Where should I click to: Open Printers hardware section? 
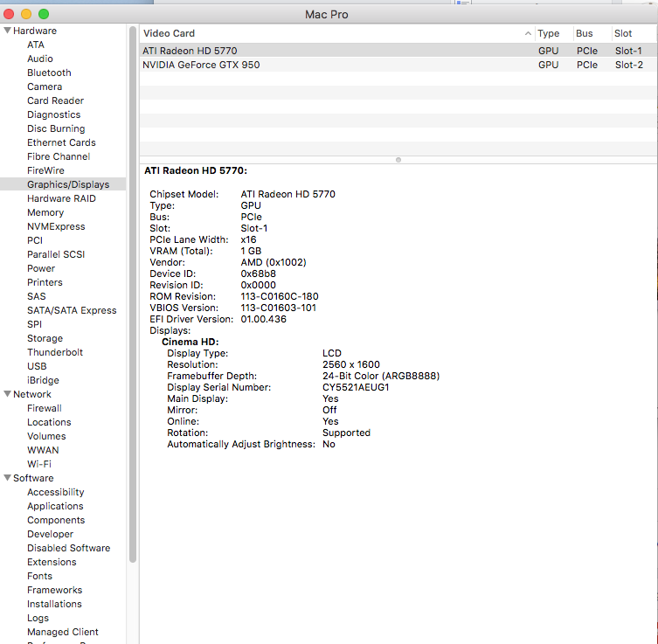45,282
